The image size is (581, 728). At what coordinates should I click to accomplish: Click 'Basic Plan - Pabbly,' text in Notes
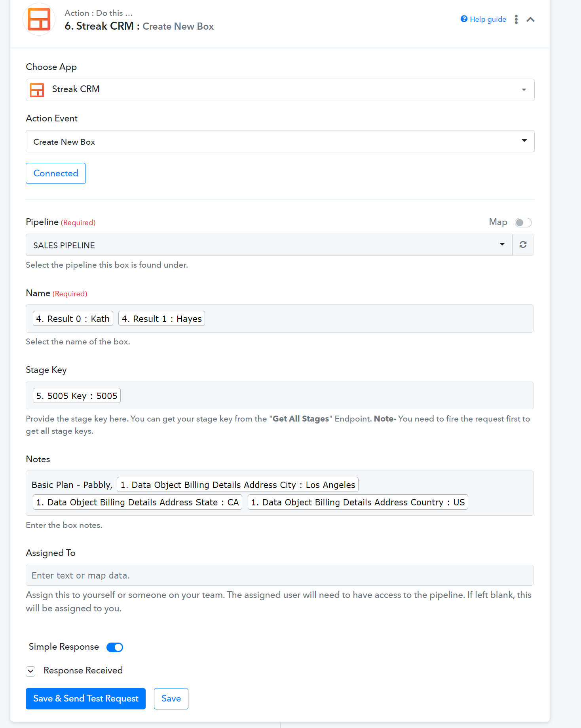[x=72, y=485]
